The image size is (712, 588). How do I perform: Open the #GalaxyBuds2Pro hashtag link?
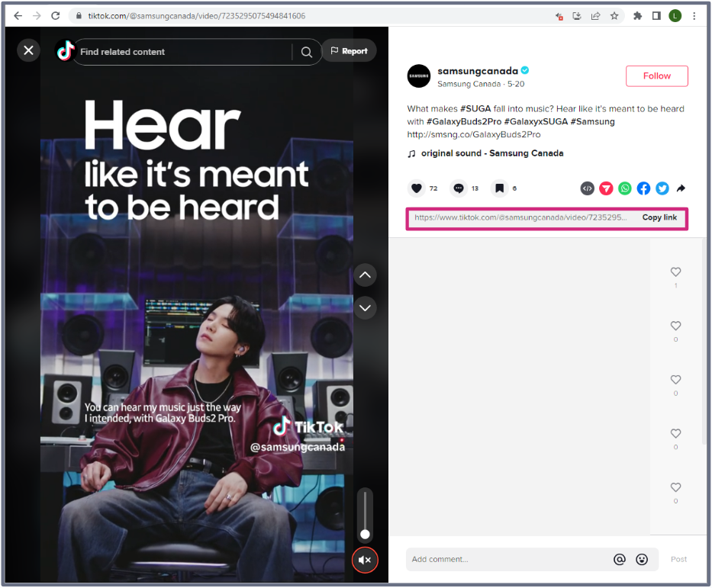[x=462, y=121]
